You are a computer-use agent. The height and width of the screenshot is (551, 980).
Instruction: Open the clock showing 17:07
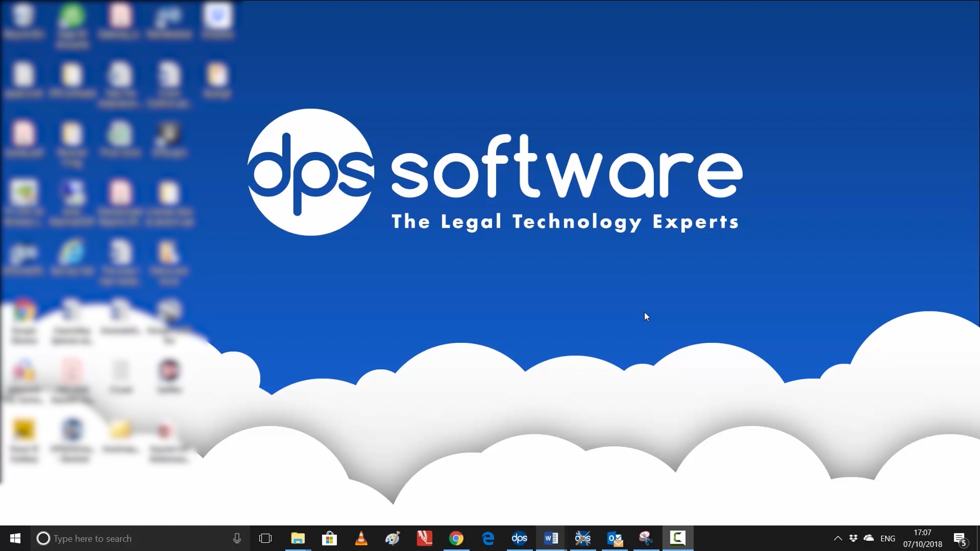923,538
